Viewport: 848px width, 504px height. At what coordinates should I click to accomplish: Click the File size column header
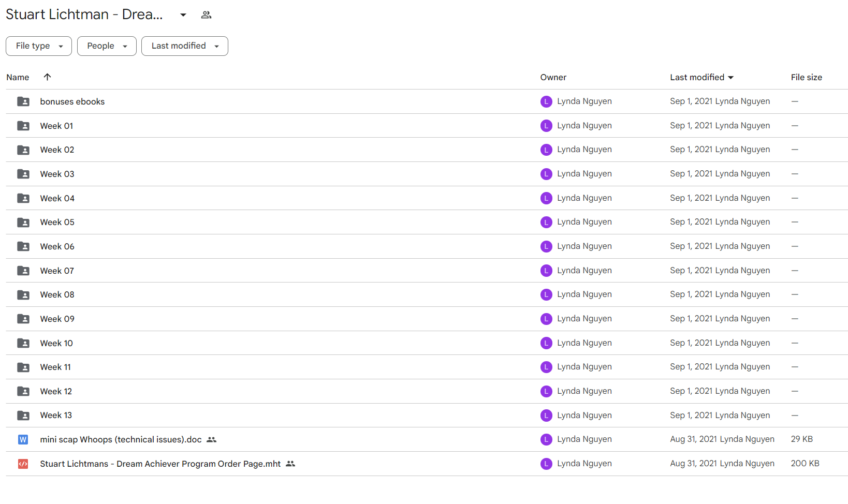[x=806, y=77]
